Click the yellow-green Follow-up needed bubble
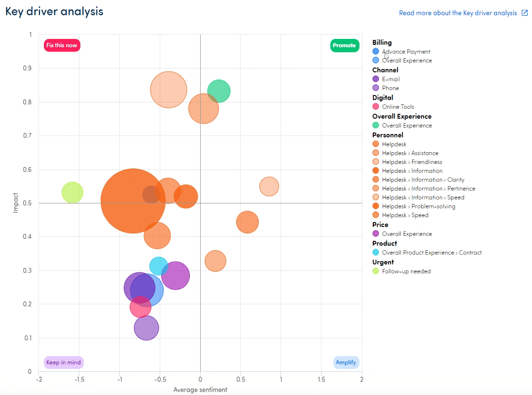 coord(72,192)
